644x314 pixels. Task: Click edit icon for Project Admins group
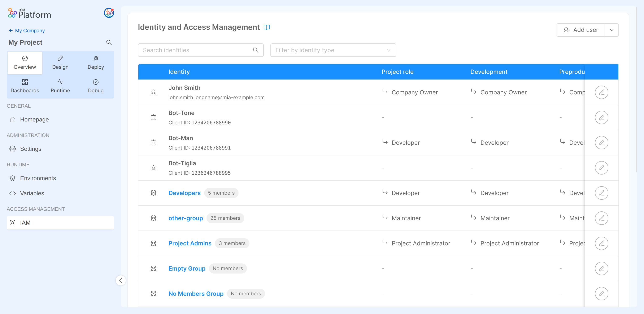601,243
